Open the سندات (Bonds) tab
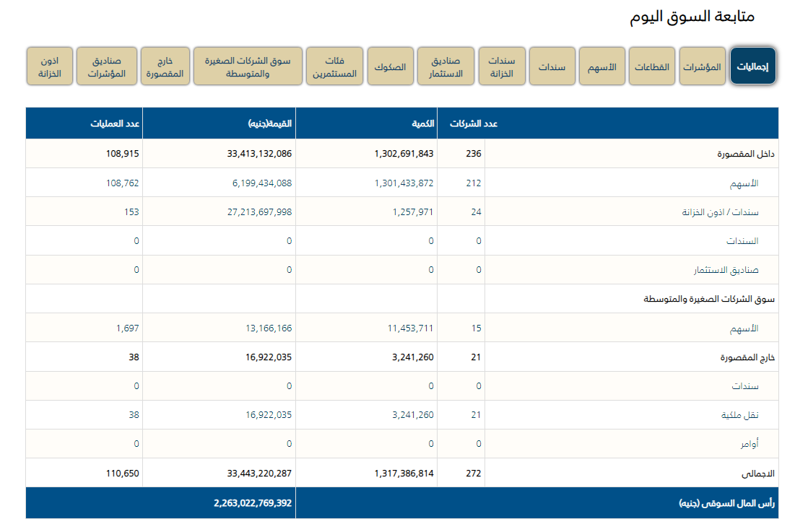The image size is (795, 532). (x=552, y=66)
